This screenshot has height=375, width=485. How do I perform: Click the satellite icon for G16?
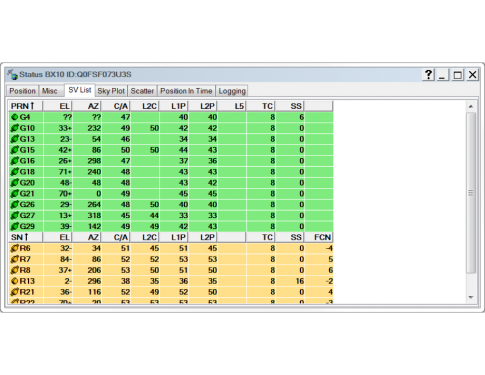point(15,161)
